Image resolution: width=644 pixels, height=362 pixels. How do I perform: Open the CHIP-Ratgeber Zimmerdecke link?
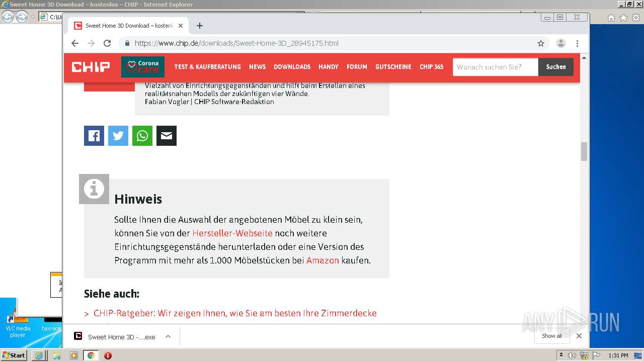235,313
